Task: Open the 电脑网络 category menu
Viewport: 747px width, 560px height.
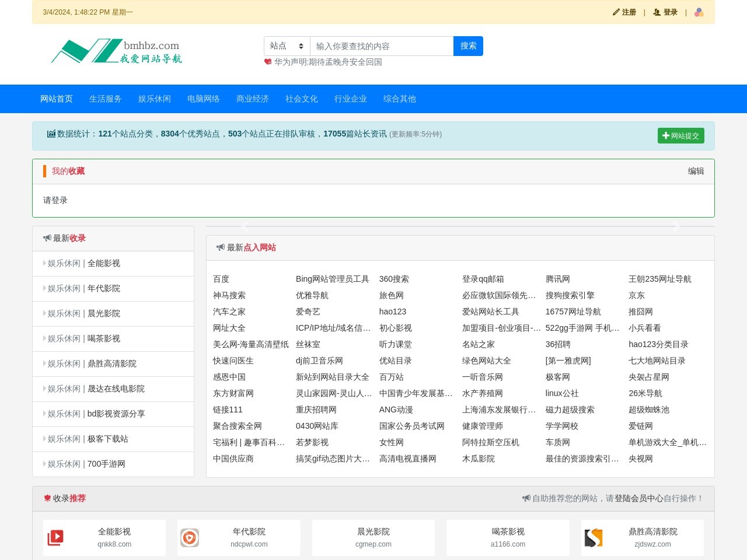Action: coord(203,99)
